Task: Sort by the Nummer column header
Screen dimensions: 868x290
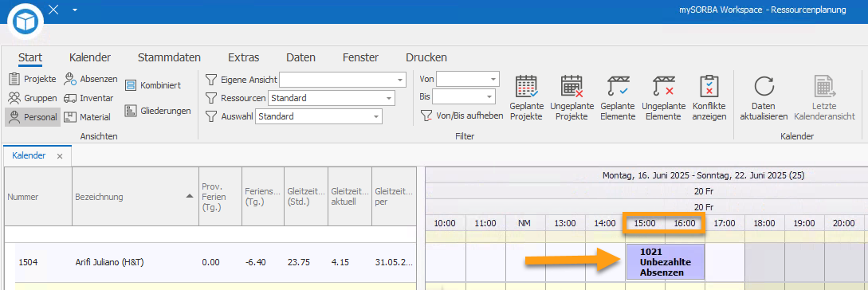Action: (x=38, y=197)
